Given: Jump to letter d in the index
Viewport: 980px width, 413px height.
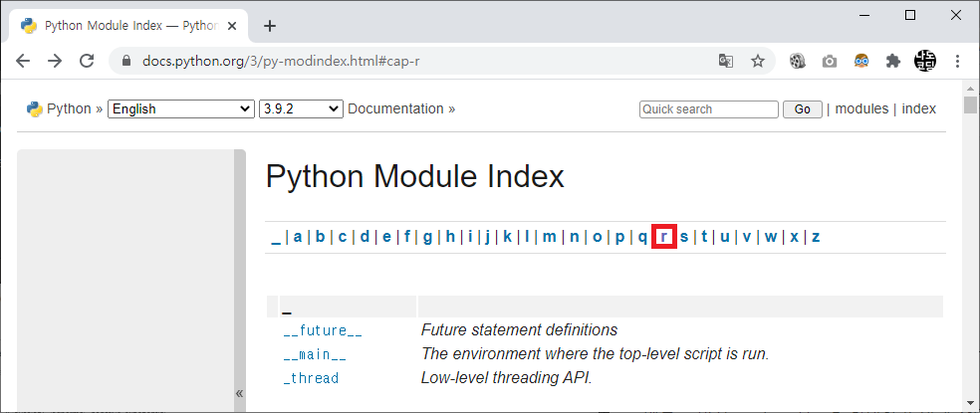Looking at the screenshot, I should (x=365, y=237).
